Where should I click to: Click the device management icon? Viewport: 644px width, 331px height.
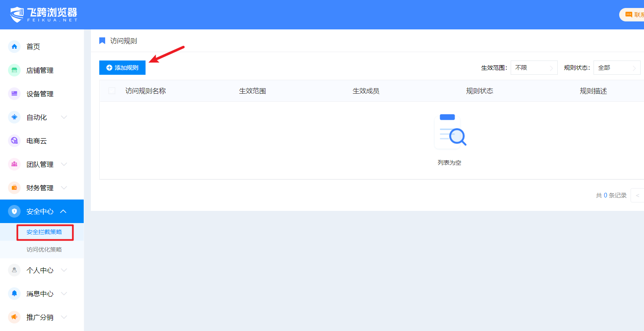coord(14,94)
